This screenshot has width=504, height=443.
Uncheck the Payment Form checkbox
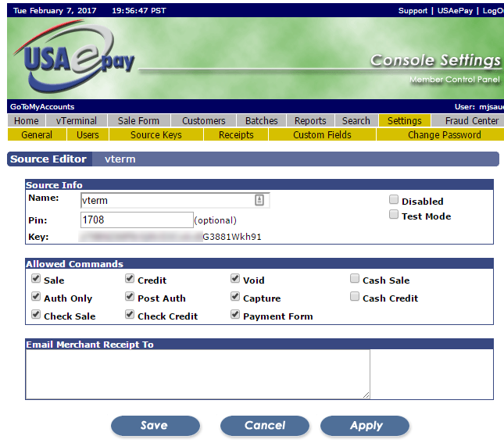[235, 314]
